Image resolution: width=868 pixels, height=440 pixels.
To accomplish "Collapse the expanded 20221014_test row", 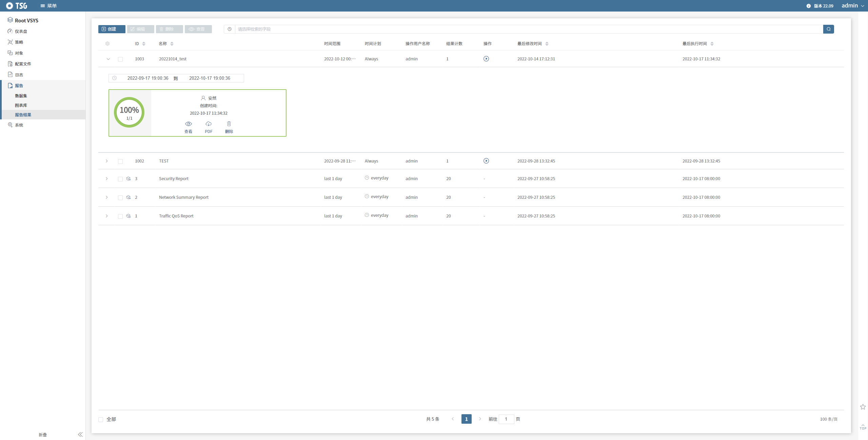I will click(x=108, y=59).
